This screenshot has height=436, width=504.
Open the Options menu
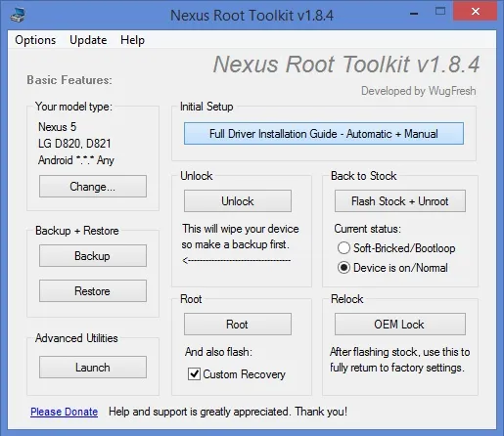35,40
